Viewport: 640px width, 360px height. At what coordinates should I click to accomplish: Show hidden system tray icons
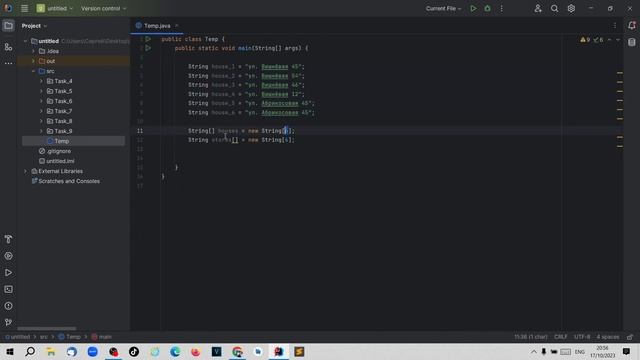[x=534, y=352]
